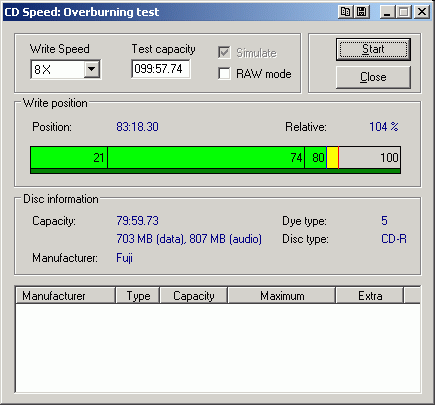The width and height of the screenshot is (435, 405).
Task: Click the Capacity column header
Action: (x=194, y=296)
